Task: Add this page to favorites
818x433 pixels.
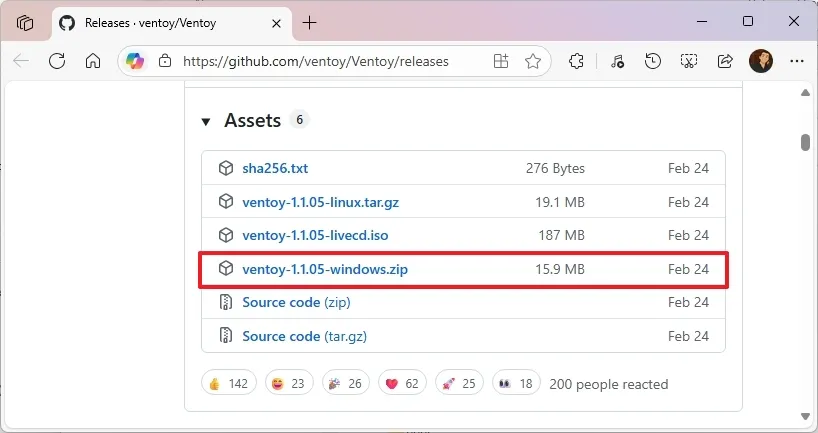Action: coord(533,61)
